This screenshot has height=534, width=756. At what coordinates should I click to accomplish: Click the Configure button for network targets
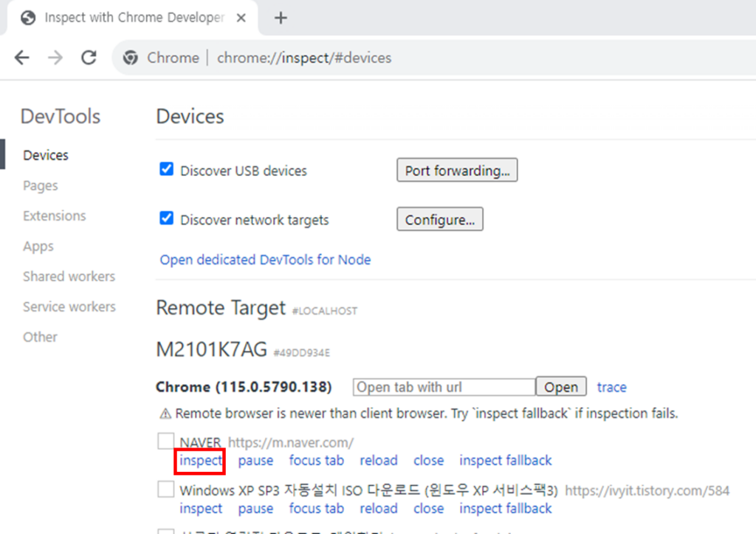coord(440,219)
